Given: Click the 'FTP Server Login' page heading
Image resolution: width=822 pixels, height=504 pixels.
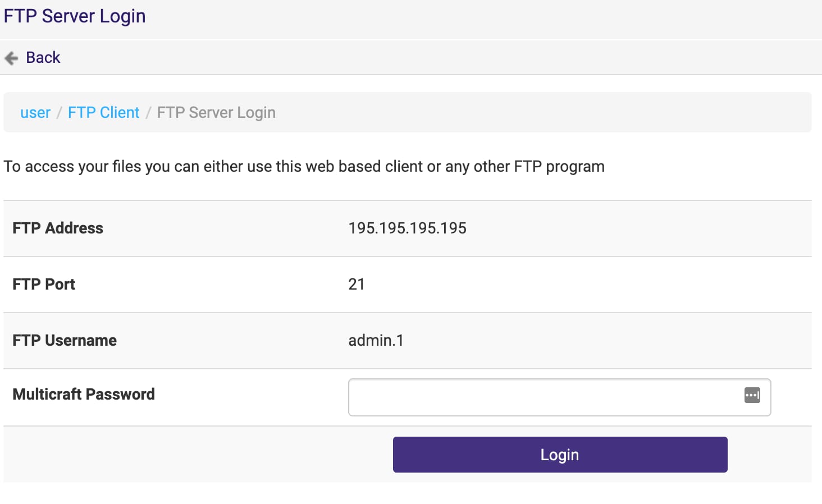Looking at the screenshot, I should (75, 16).
